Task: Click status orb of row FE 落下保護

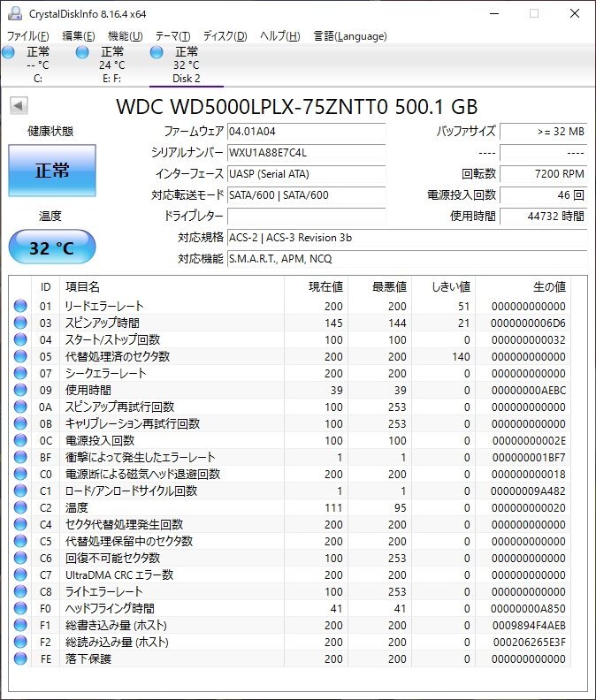Action: click(20, 658)
